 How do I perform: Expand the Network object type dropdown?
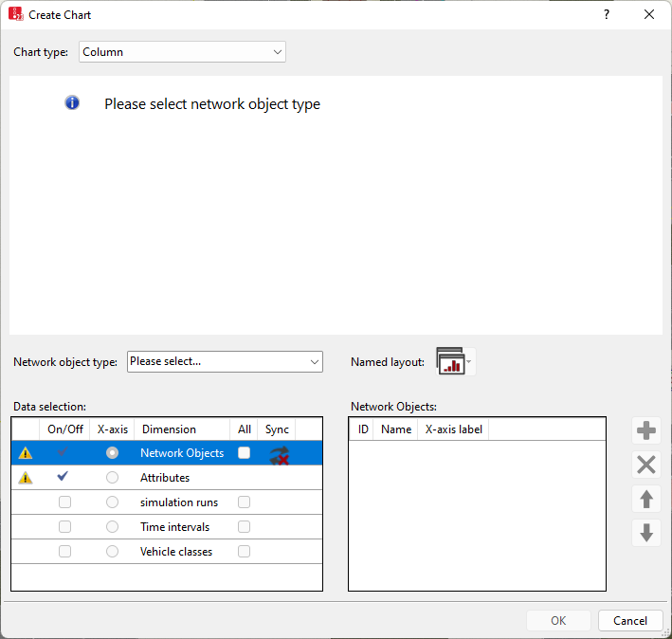tap(225, 361)
